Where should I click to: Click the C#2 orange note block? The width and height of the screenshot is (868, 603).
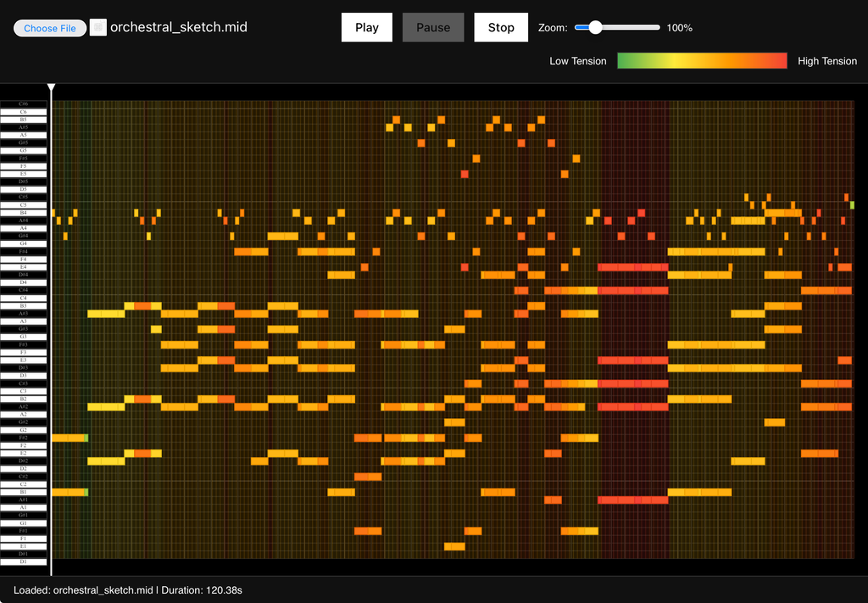tap(368, 477)
